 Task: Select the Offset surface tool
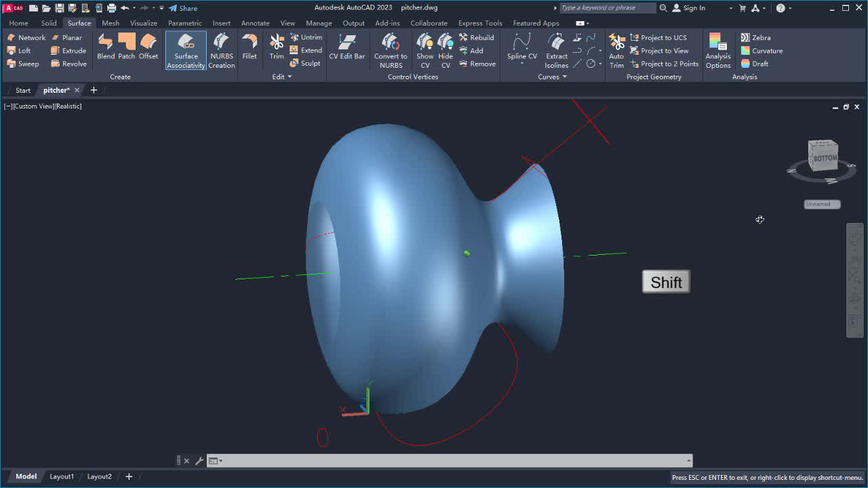[x=148, y=47]
